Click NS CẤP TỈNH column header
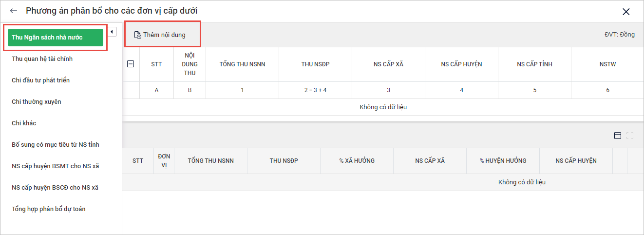Image resolution: width=644 pixels, height=235 pixels. tap(534, 64)
